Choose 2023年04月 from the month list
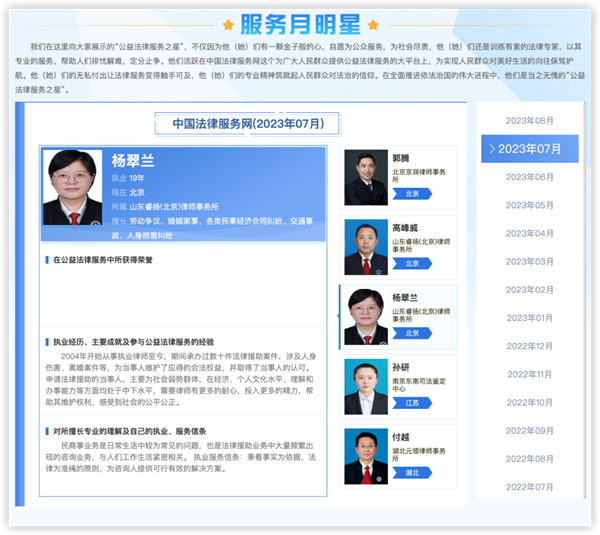 529,233
